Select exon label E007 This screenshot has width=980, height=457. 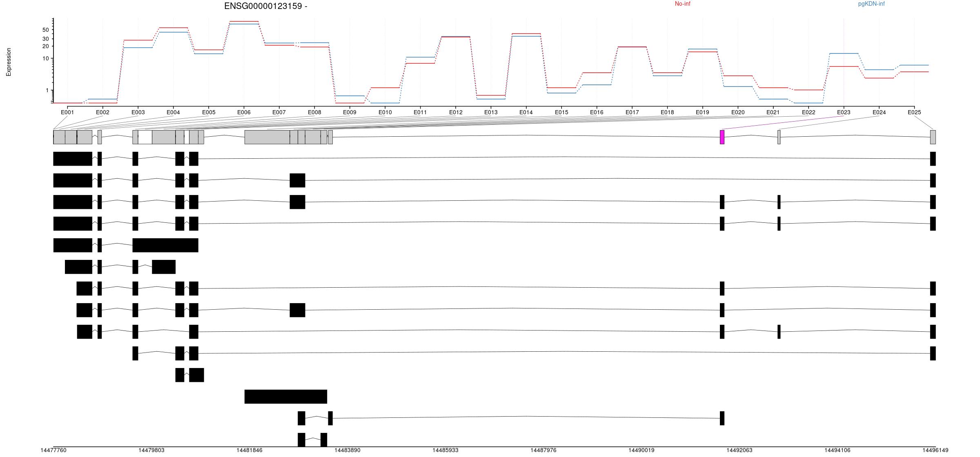click(279, 112)
